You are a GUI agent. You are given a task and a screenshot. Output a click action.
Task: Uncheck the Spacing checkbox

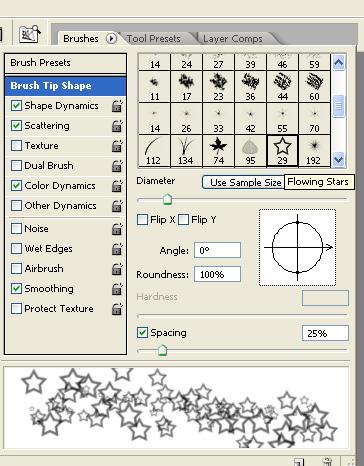tap(143, 333)
